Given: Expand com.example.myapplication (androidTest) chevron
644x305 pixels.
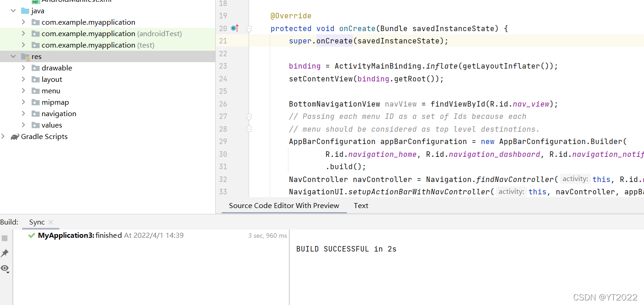Looking at the screenshot, I should click(23, 33).
